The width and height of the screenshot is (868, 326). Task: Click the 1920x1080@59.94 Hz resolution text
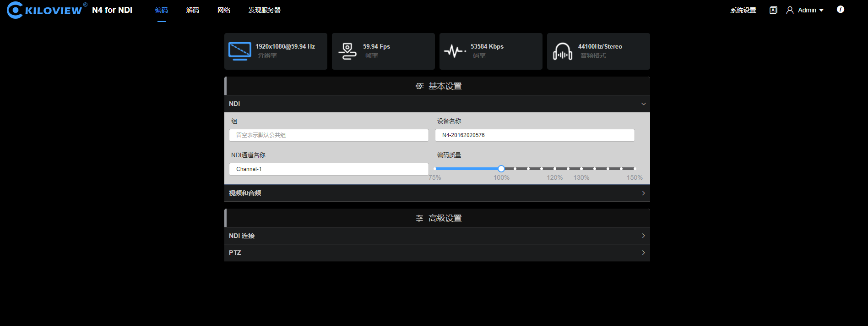[285, 46]
